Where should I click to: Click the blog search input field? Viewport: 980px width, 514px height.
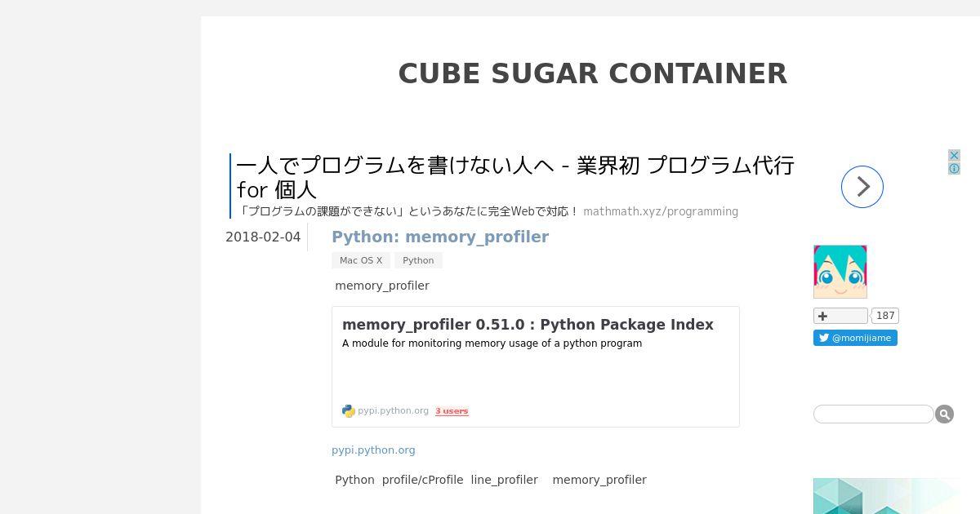(x=873, y=414)
